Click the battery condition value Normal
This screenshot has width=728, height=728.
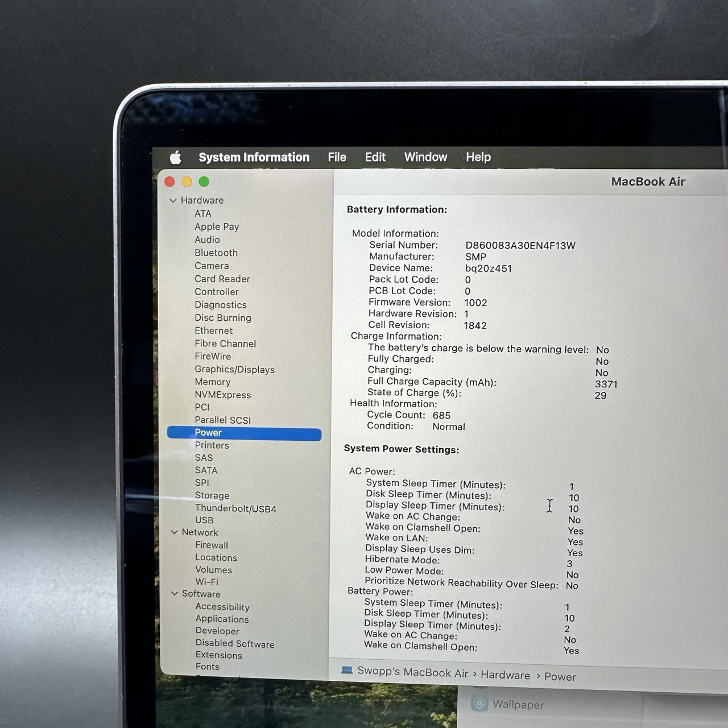[449, 427]
